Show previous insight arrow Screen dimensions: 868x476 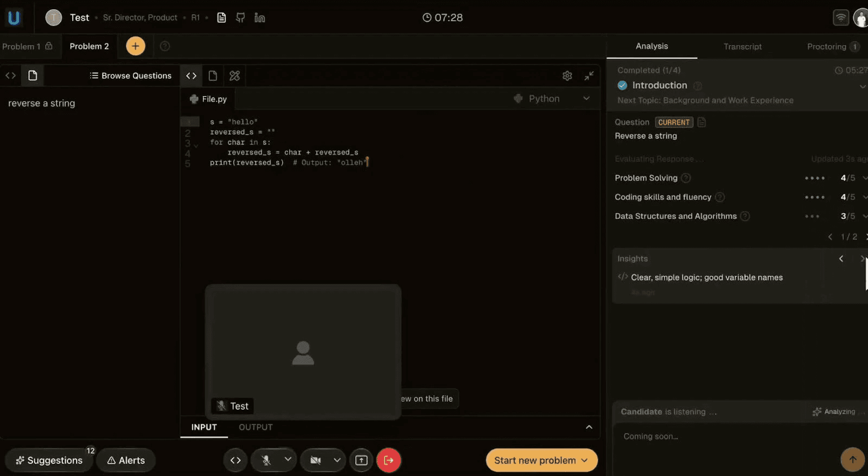pos(841,259)
